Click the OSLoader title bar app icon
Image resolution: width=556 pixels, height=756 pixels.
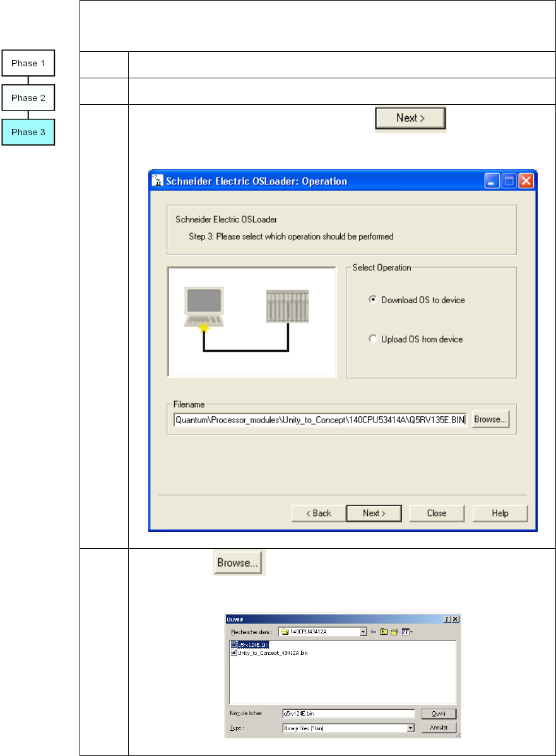[x=158, y=181]
